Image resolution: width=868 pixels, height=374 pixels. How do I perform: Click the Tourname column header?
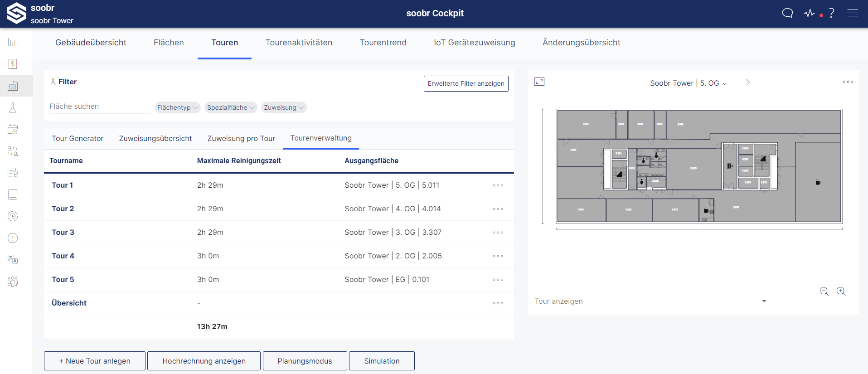(66, 160)
